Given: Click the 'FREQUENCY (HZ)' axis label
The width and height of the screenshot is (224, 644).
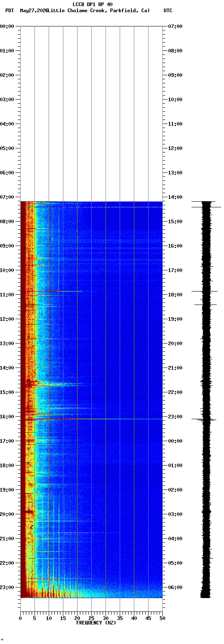Looking at the screenshot, I should pyautogui.click(x=96, y=623).
